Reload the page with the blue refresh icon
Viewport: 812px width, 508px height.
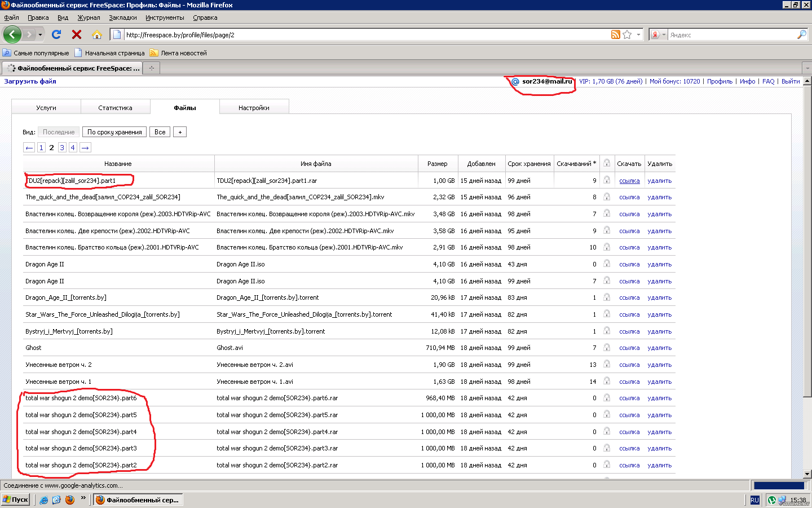click(56, 34)
